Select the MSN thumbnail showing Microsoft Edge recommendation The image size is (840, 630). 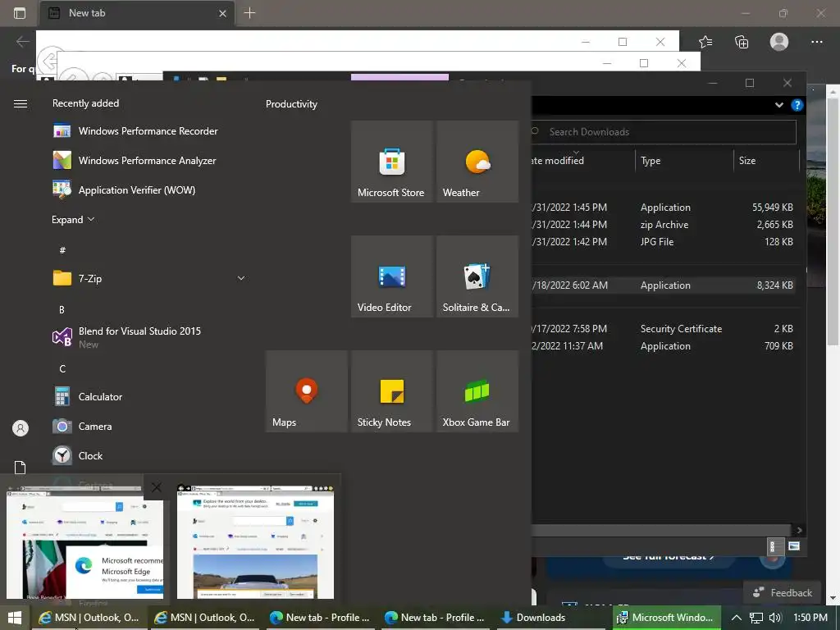click(x=84, y=542)
